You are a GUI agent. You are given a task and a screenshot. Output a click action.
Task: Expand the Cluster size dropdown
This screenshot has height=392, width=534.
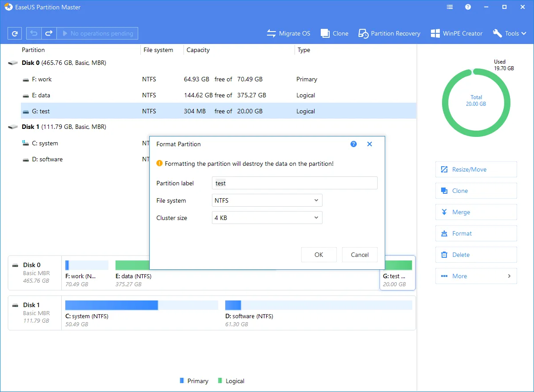coord(267,218)
